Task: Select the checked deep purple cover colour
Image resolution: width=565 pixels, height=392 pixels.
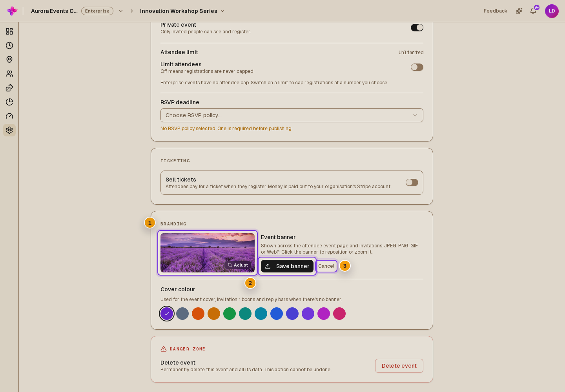Action: [167, 314]
